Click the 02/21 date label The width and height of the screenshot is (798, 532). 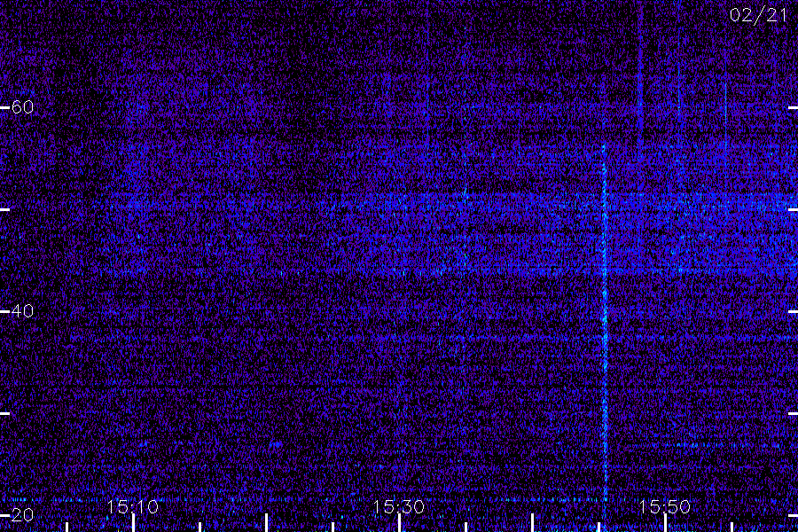coord(758,15)
